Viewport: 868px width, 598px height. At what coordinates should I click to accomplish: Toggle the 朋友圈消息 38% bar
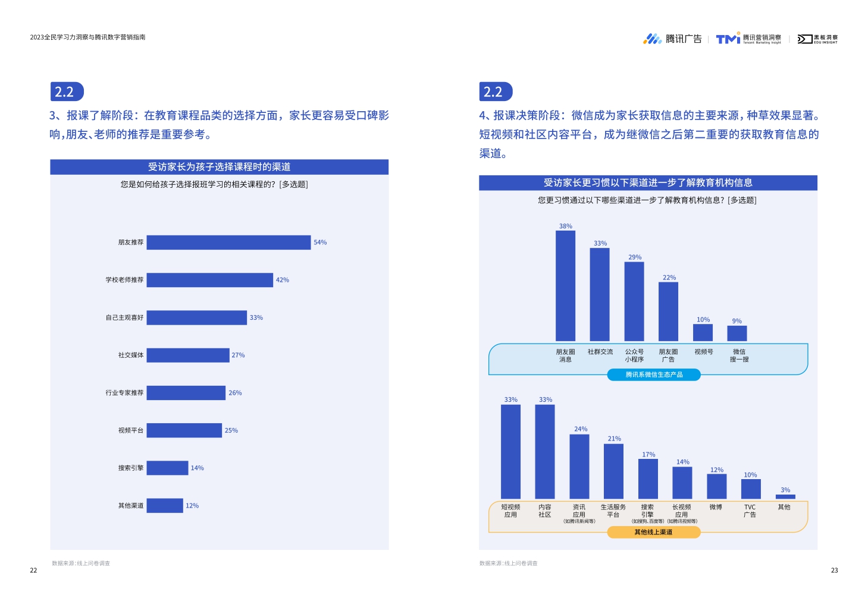(x=565, y=285)
